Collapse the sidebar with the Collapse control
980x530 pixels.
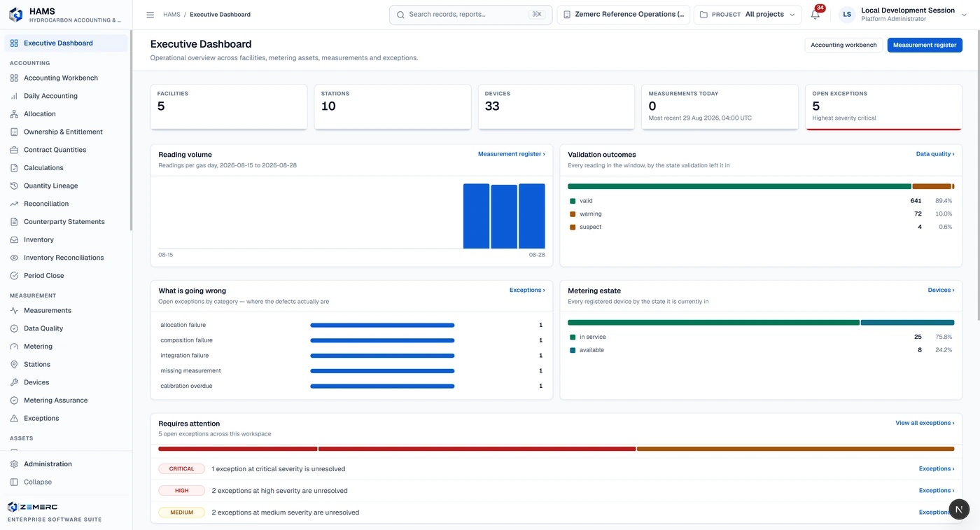click(x=66, y=482)
